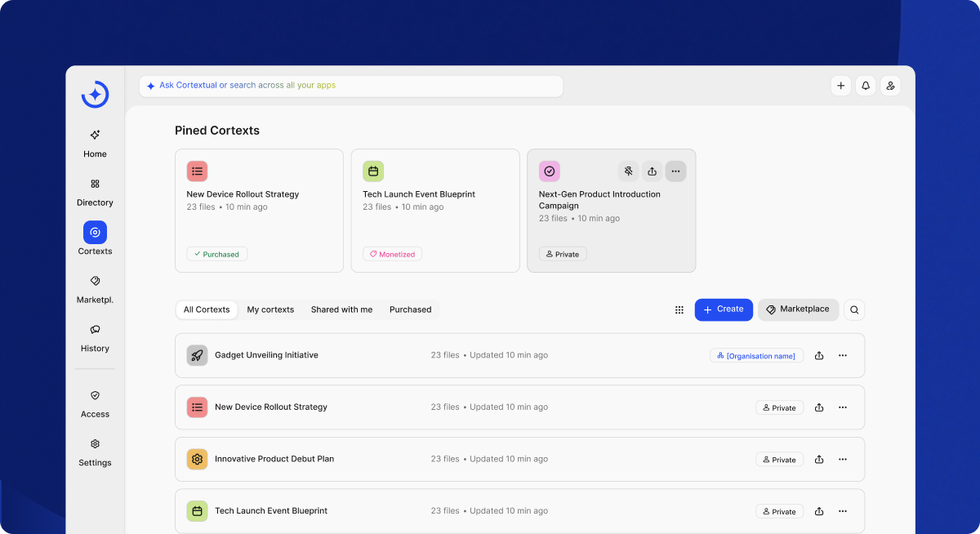Open Home from the sidebar
The image size is (980, 534).
click(x=95, y=143)
